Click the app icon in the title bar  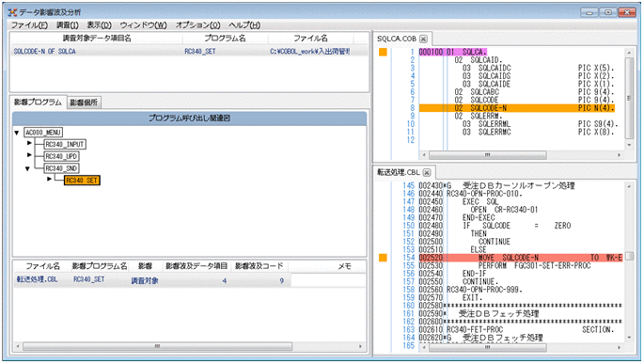pos(12,12)
